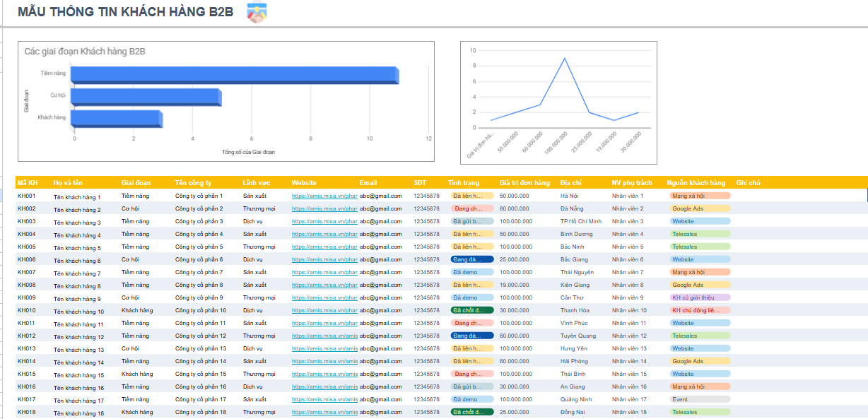
Task: Open the status dropdown chip for KH001
Action: (472, 196)
